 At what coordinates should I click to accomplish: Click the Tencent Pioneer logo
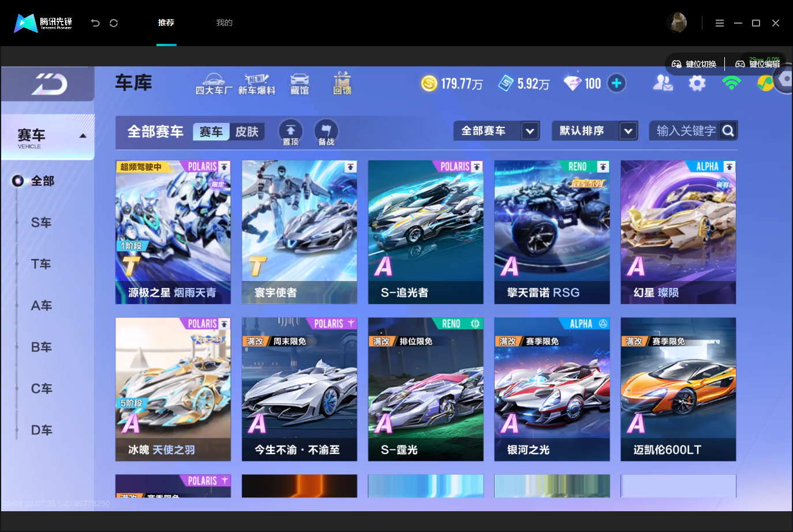(43, 23)
